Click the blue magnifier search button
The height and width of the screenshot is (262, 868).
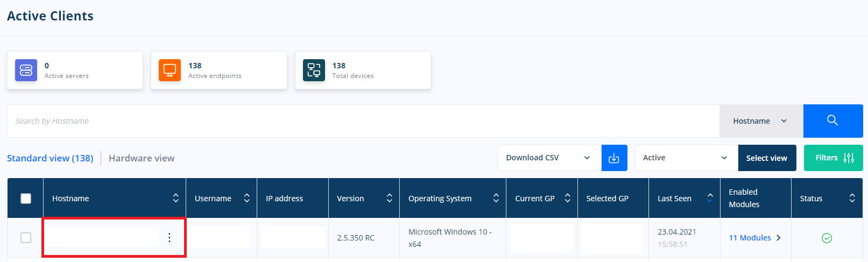pos(832,121)
